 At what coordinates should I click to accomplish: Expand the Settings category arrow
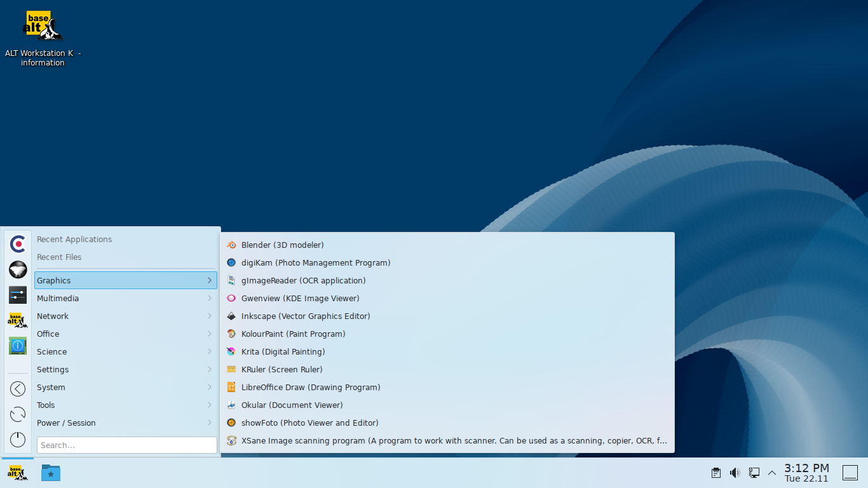[x=210, y=369]
